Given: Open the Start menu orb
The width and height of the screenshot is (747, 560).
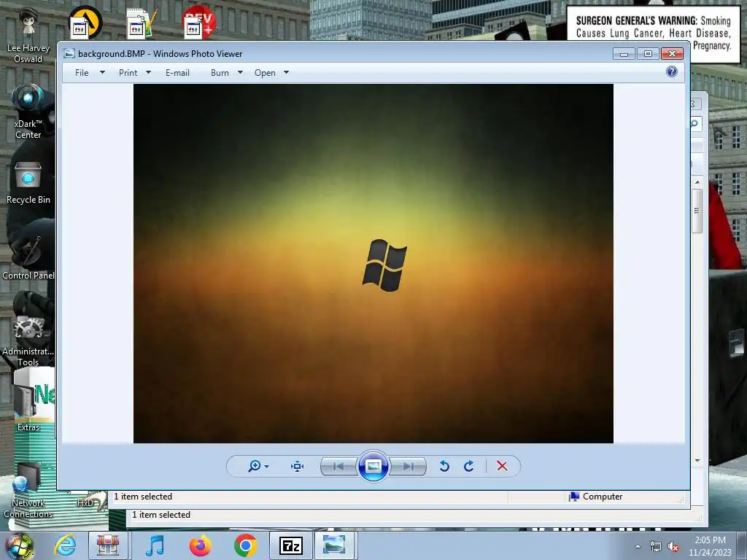Looking at the screenshot, I should click(19, 545).
